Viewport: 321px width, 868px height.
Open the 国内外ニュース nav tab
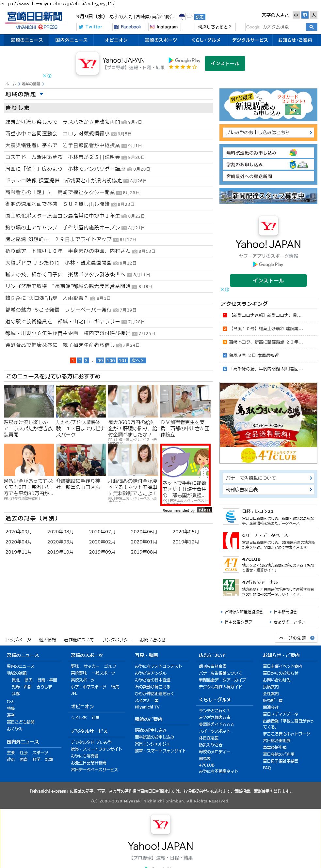(72, 40)
